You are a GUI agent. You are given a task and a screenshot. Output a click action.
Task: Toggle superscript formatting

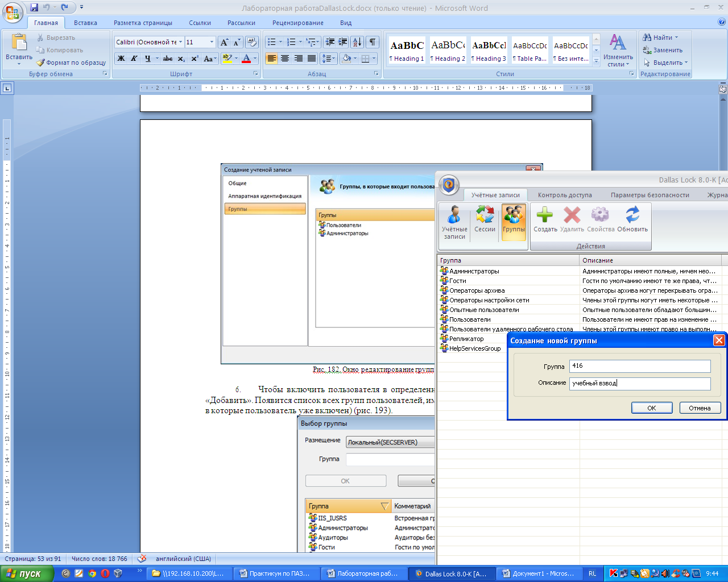pyautogui.click(x=195, y=59)
